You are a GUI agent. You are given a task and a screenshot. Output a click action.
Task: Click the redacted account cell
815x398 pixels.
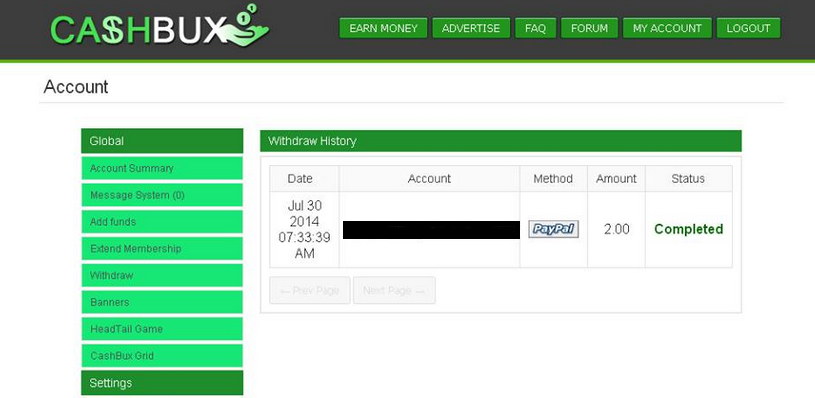431,230
